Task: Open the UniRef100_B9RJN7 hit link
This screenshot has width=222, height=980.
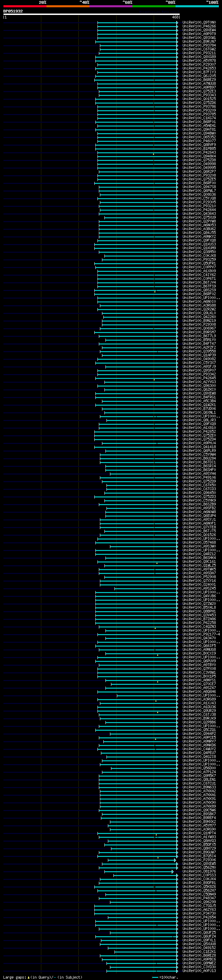Action: [199, 41]
